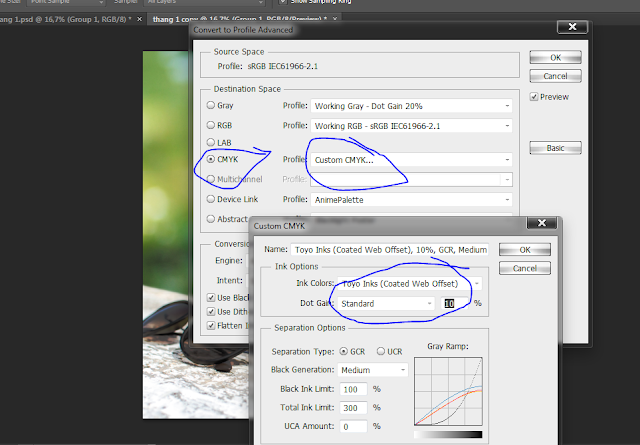Click the gray ramp gradient bar
This screenshot has height=445, width=640.
click(448, 434)
